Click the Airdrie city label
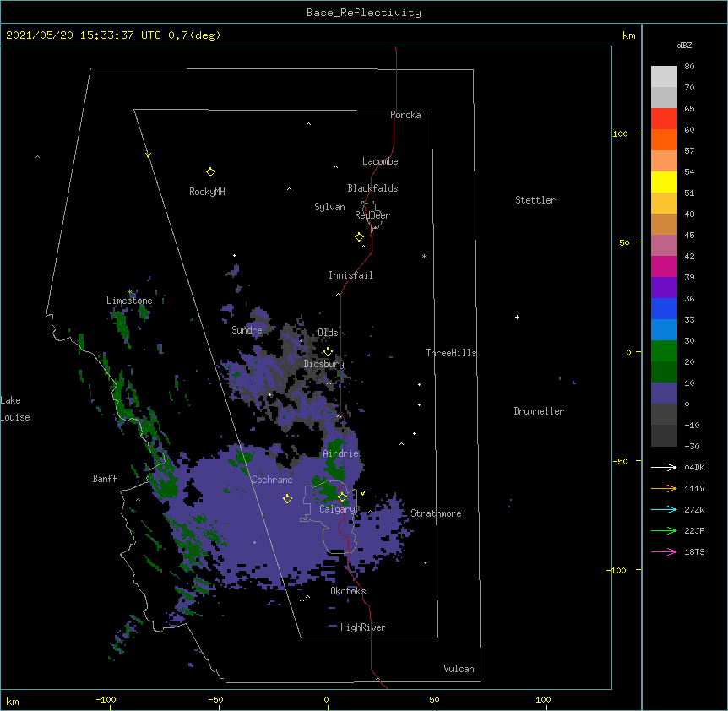The width and height of the screenshot is (728, 711). click(x=341, y=453)
